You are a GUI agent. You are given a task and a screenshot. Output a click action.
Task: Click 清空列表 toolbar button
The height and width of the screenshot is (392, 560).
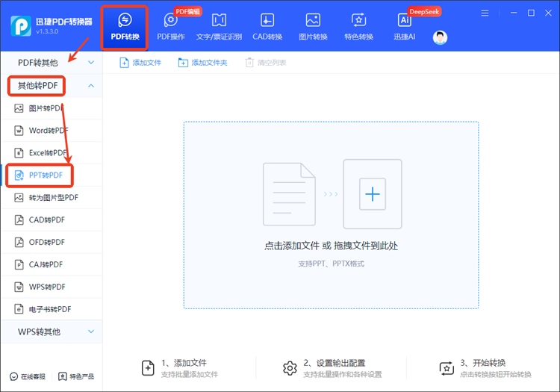tap(266, 63)
